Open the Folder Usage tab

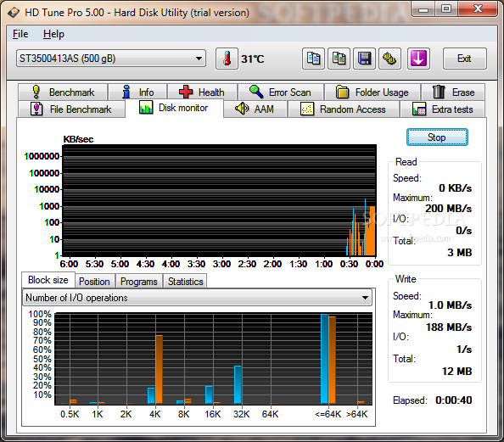click(372, 92)
